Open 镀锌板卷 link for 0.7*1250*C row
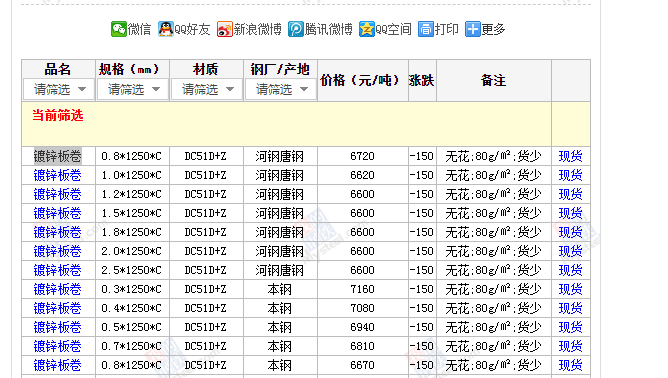 tap(58, 346)
